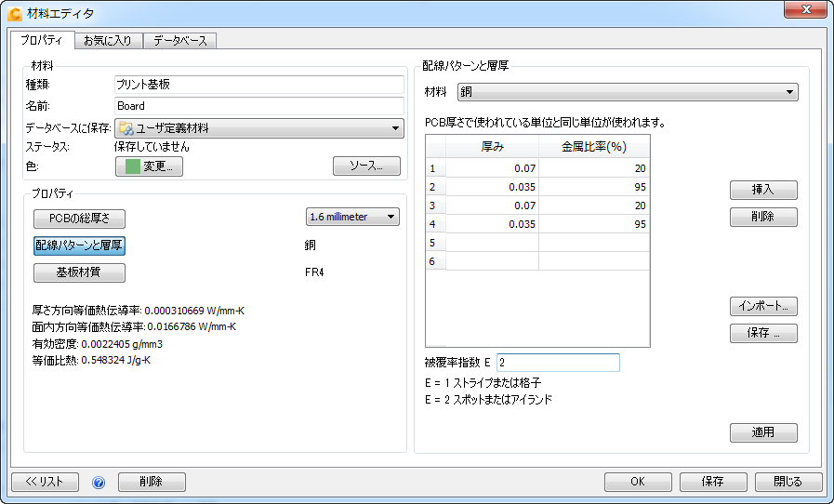The height and width of the screenshot is (504, 834).
Task: Click the 被覆率指数 E input field
Action: (x=558, y=363)
